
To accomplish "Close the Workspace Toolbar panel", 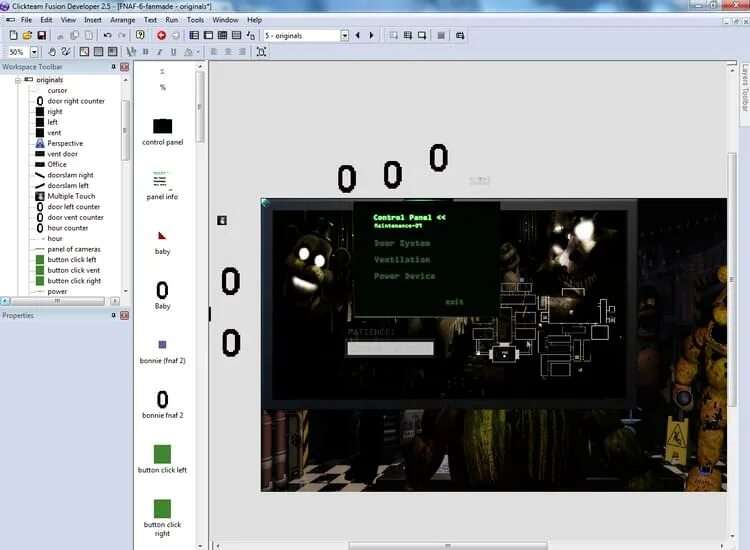I will (124, 67).
